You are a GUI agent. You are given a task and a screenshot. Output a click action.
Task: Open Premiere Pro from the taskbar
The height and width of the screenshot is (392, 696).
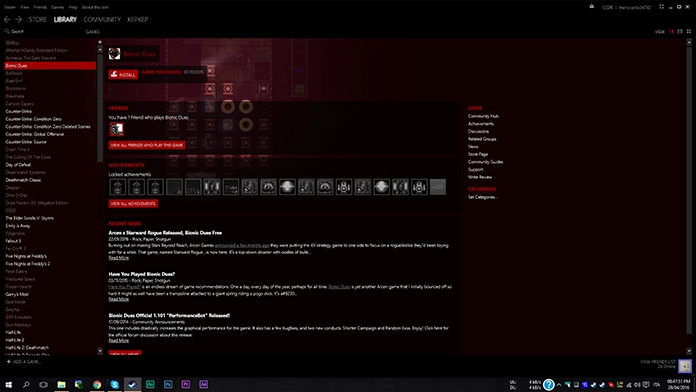[186, 384]
